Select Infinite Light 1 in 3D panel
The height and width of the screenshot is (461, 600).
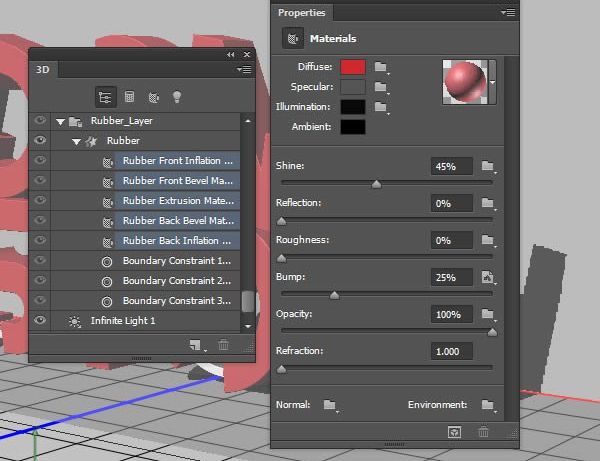click(x=145, y=321)
